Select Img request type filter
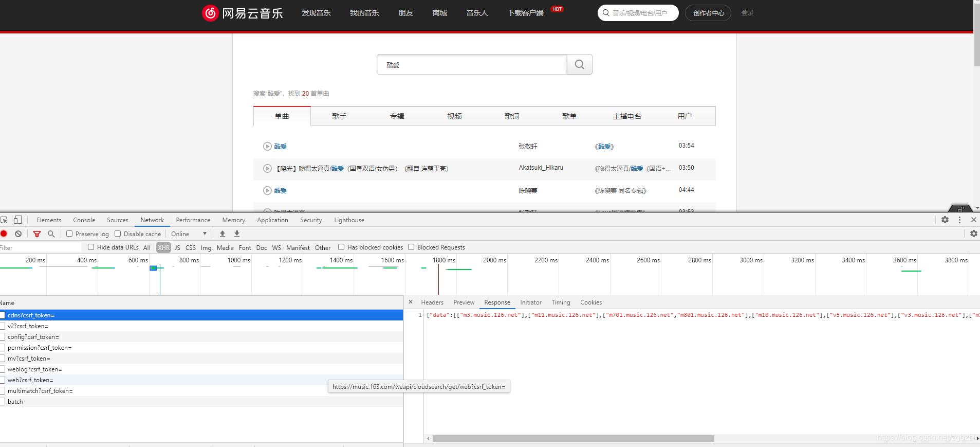The height and width of the screenshot is (447, 980). pos(206,247)
